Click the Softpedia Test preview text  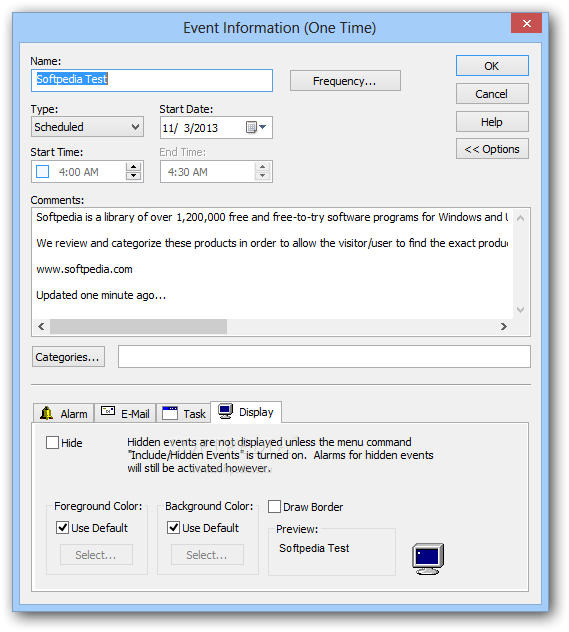point(314,548)
